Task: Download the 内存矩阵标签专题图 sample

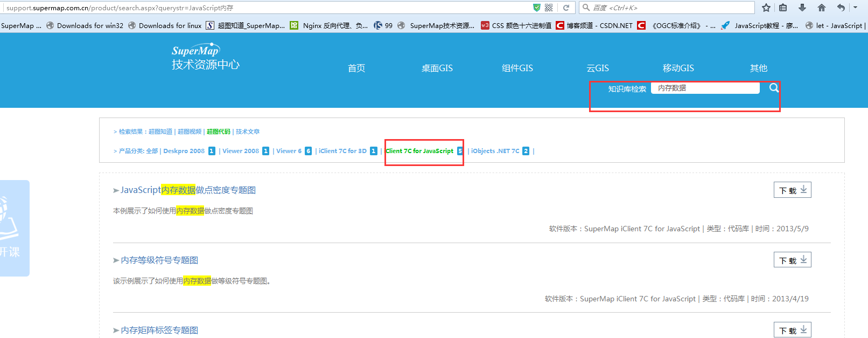Action: click(793, 330)
